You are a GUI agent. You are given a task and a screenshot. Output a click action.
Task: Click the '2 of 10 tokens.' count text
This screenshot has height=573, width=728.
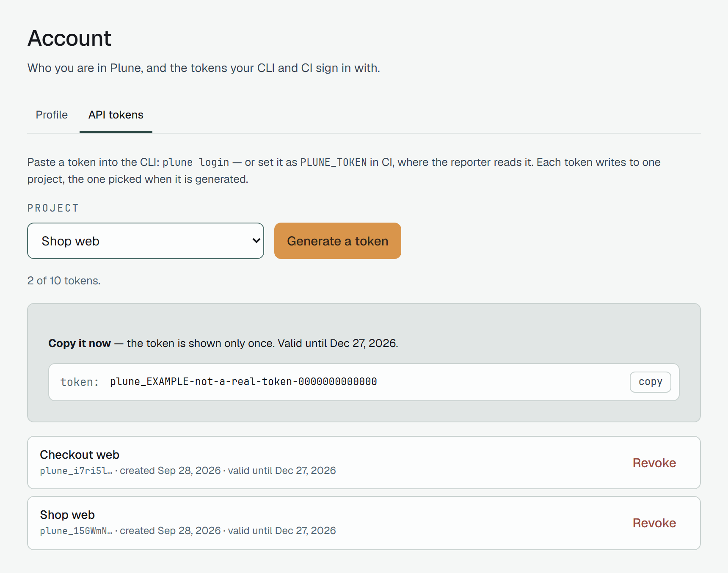[x=64, y=281]
